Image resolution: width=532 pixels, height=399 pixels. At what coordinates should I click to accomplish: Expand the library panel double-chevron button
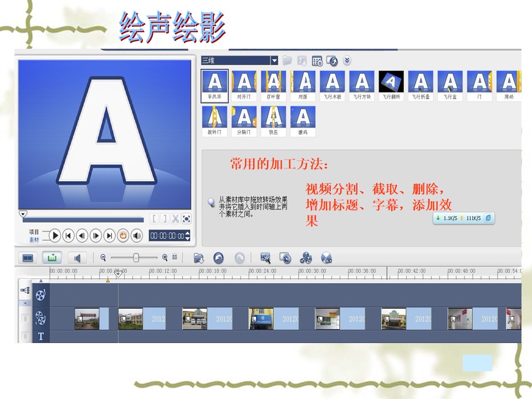(x=347, y=60)
